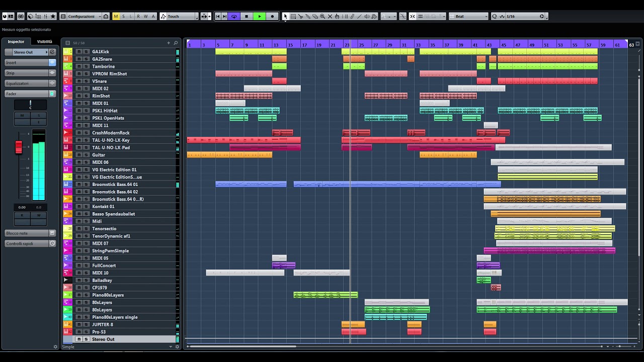Toggle the cycle loop button
The width and height of the screenshot is (644, 362).
(x=234, y=17)
